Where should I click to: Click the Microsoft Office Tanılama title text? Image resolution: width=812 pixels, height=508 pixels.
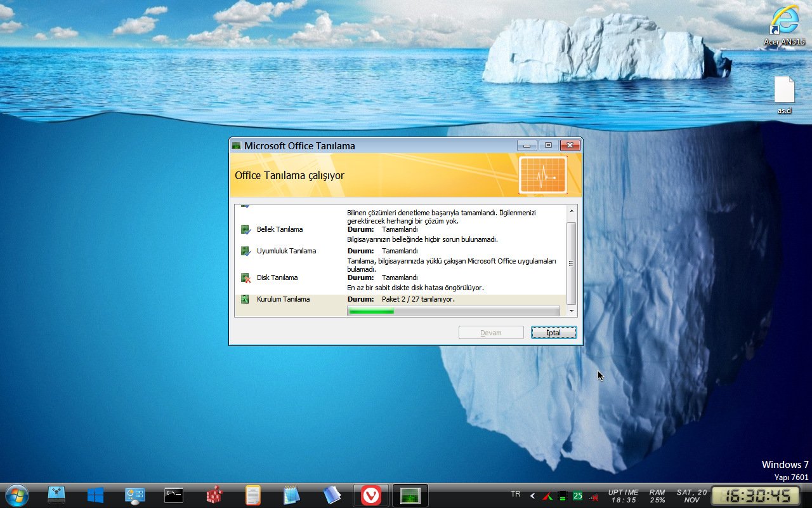click(x=299, y=145)
